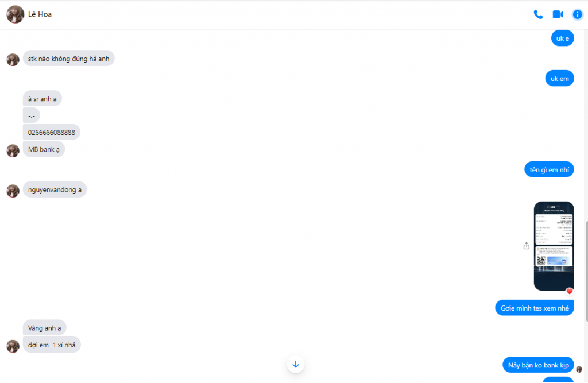Viewport: 588px width, 383px height.
Task: Start a voice call with Lê Hoa
Action: pyautogui.click(x=538, y=14)
